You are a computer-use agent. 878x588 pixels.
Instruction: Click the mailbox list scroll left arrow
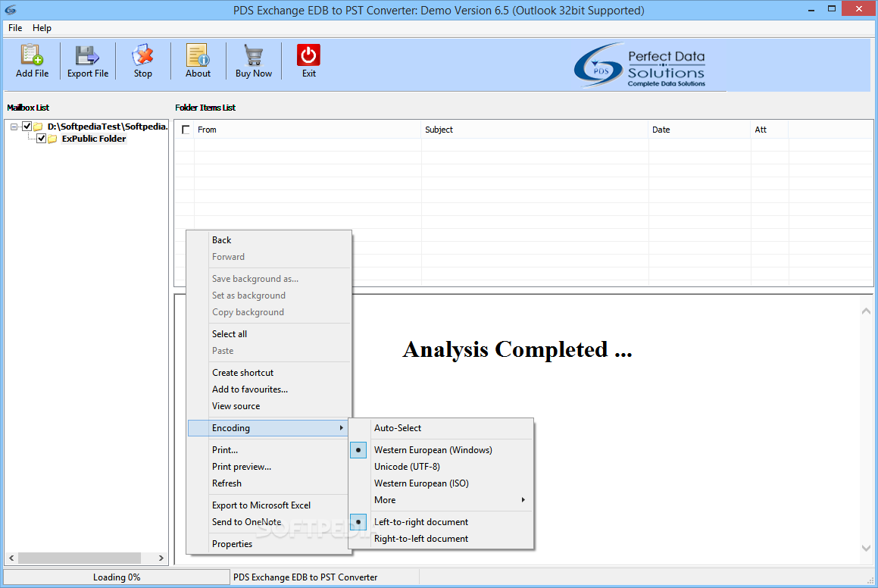[x=11, y=558]
